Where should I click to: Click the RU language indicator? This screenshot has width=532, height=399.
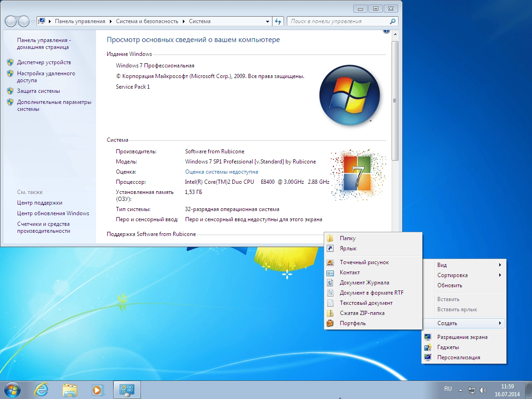point(448,389)
